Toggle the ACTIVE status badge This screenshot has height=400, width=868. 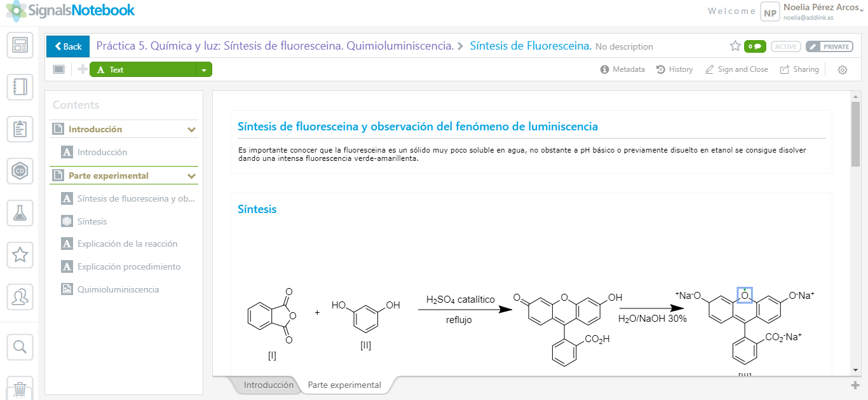point(785,46)
